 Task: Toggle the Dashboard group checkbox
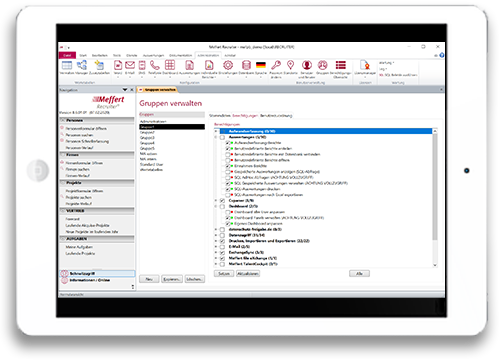(222, 206)
